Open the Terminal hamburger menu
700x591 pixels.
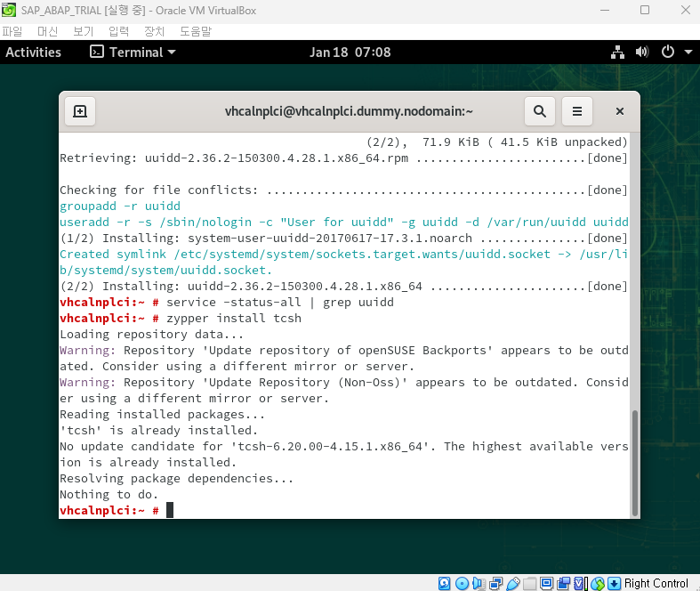pos(576,111)
